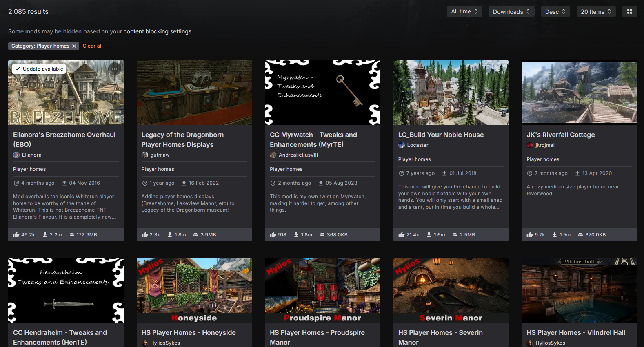Viewport: 644px width, 347px height.
Task: Open HS Player Homes - Vlindrel Hall title
Action: pyautogui.click(x=576, y=332)
